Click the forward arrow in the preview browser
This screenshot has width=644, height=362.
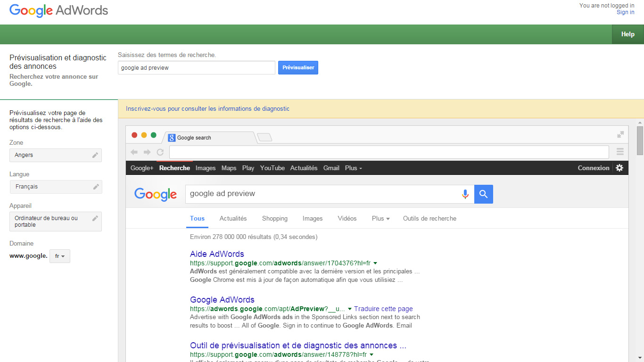[147, 152]
